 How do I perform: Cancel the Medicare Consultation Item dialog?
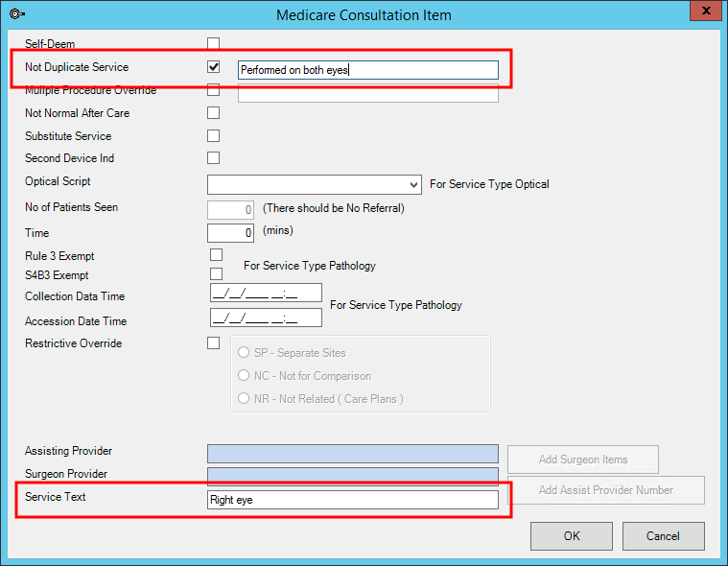click(x=664, y=536)
